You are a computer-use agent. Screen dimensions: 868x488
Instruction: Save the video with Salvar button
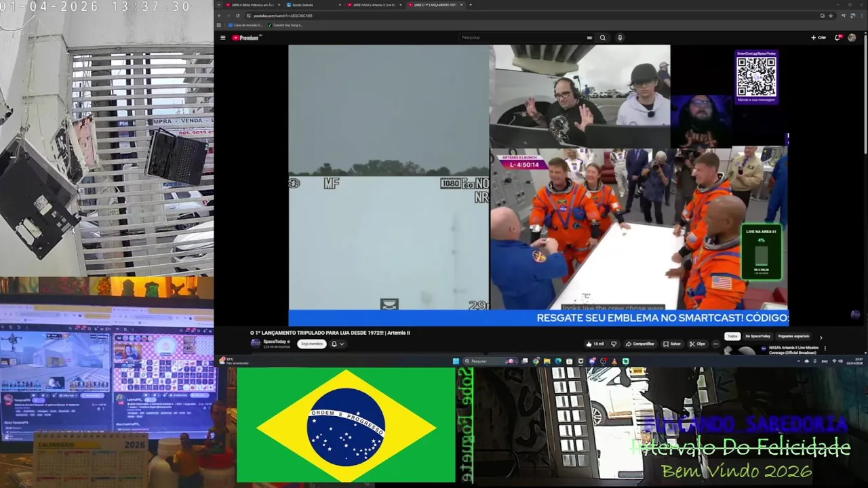tap(672, 344)
